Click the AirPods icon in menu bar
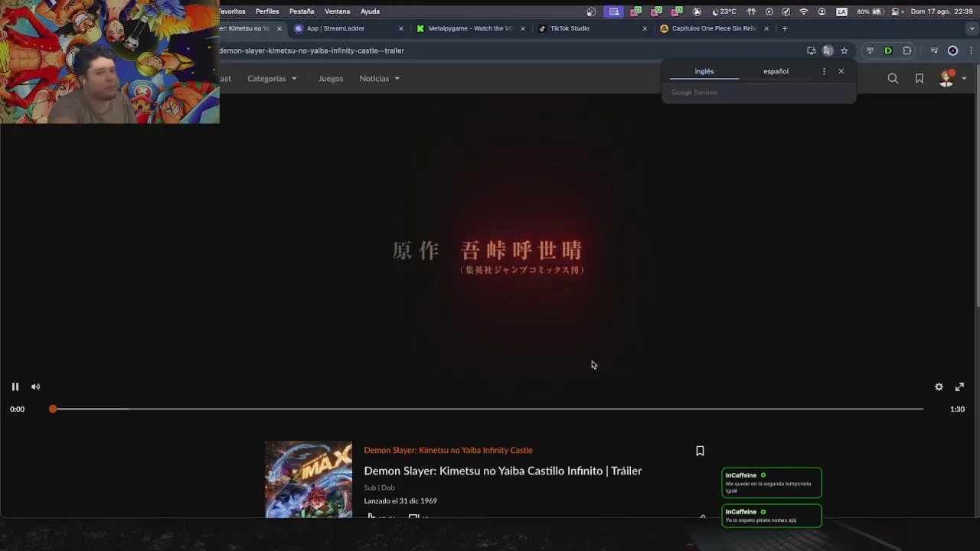The width and height of the screenshot is (980, 551). pos(751,11)
